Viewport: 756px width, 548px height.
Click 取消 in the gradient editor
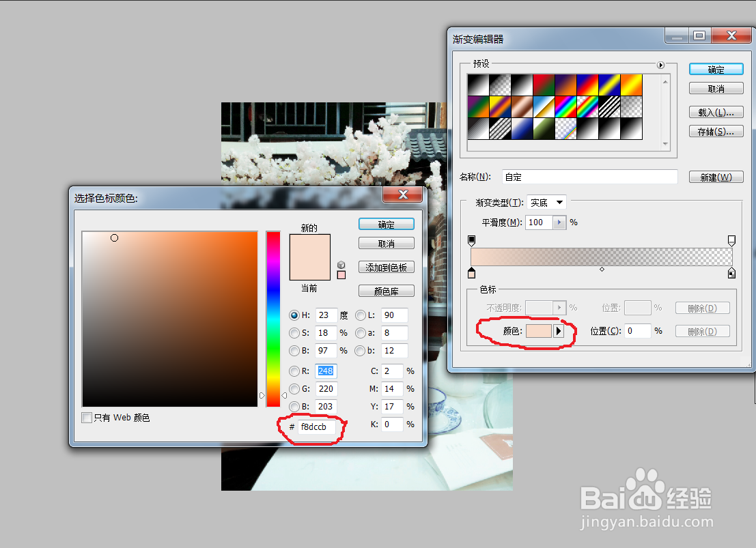click(x=716, y=89)
